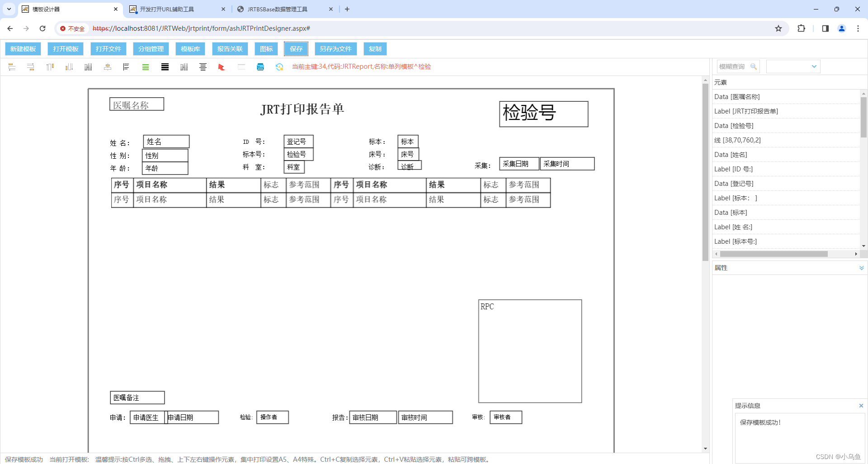
Task: Select the RPC box on canvas
Action: pyautogui.click(x=530, y=351)
